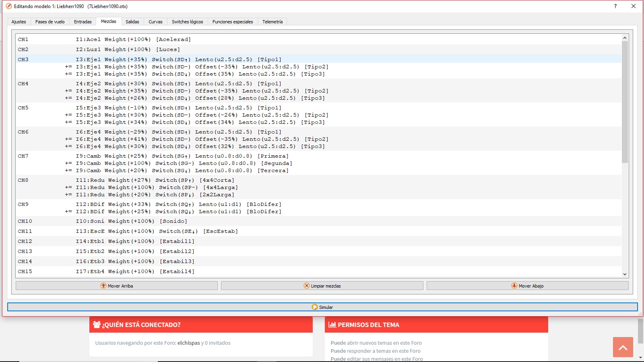Click the Companion app icon in title bar
Viewport: 644px width, 362px height.
[9, 6]
